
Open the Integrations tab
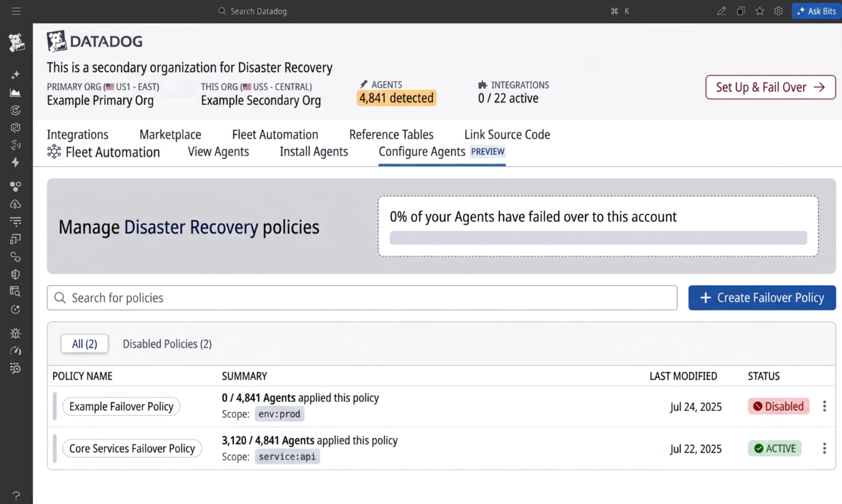77,134
